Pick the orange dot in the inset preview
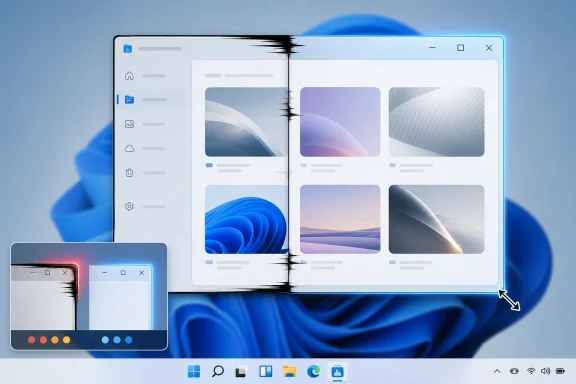Screen dimensions: 576x384 pyautogui.click(x=55, y=340)
